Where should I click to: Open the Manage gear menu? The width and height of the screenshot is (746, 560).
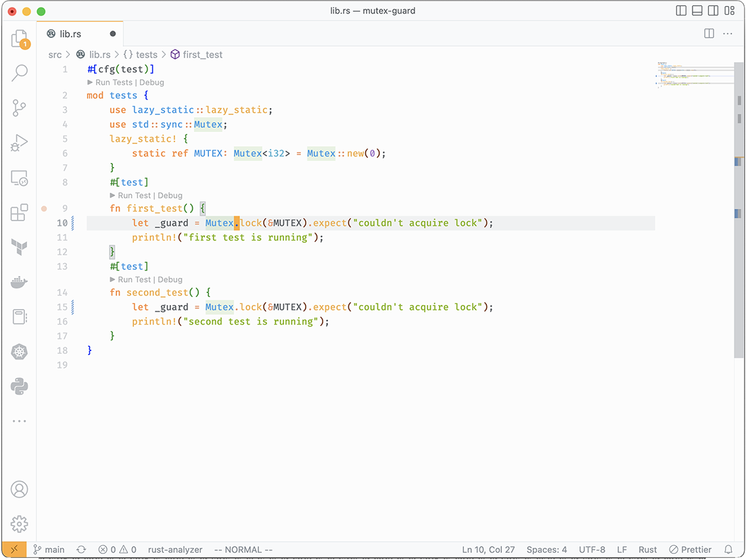coord(20,524)
